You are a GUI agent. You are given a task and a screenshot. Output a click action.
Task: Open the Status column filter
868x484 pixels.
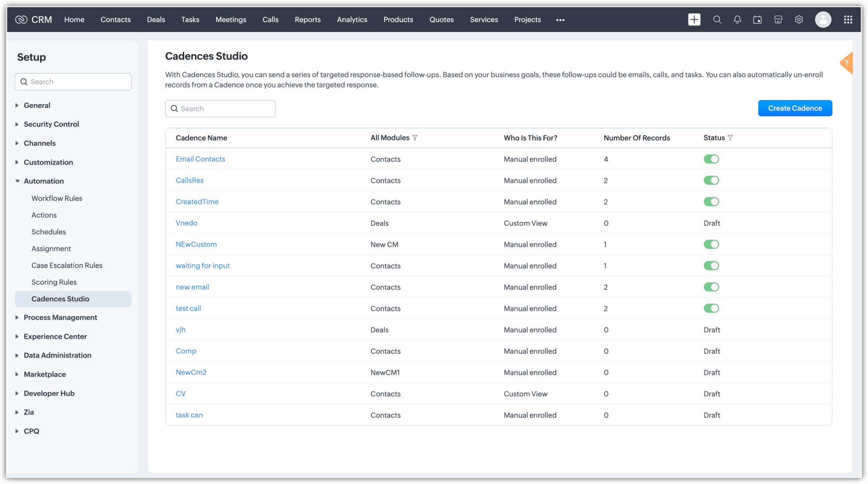pos(730,138)
